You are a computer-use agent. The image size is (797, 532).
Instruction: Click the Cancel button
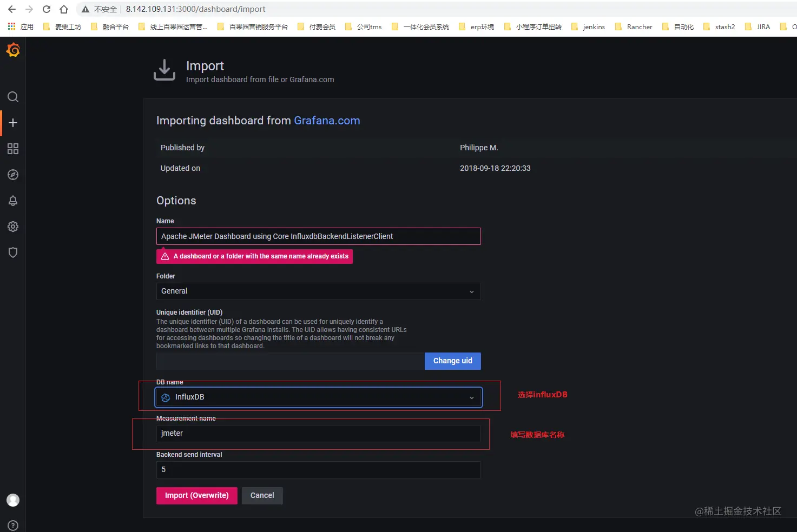[262, 496]
